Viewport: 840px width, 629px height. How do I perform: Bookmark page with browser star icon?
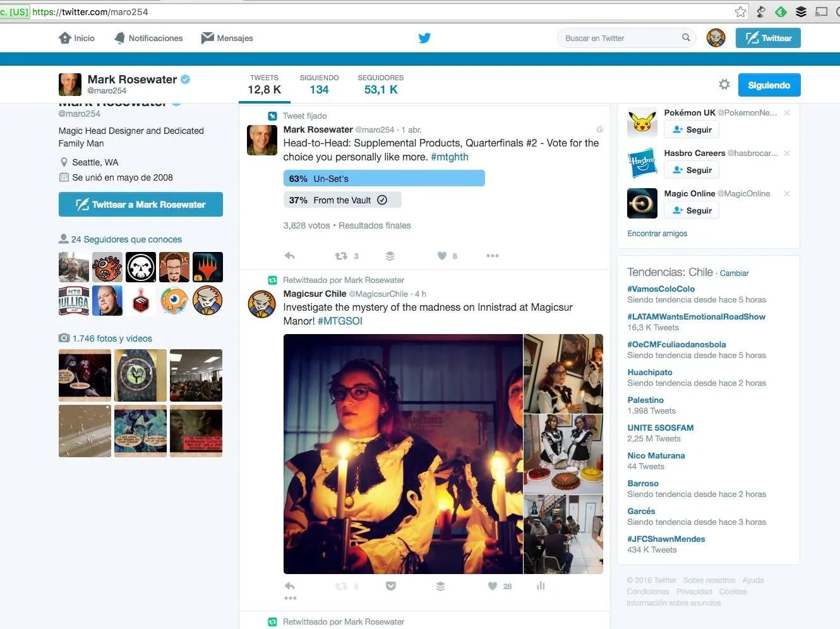pos(740,11)
